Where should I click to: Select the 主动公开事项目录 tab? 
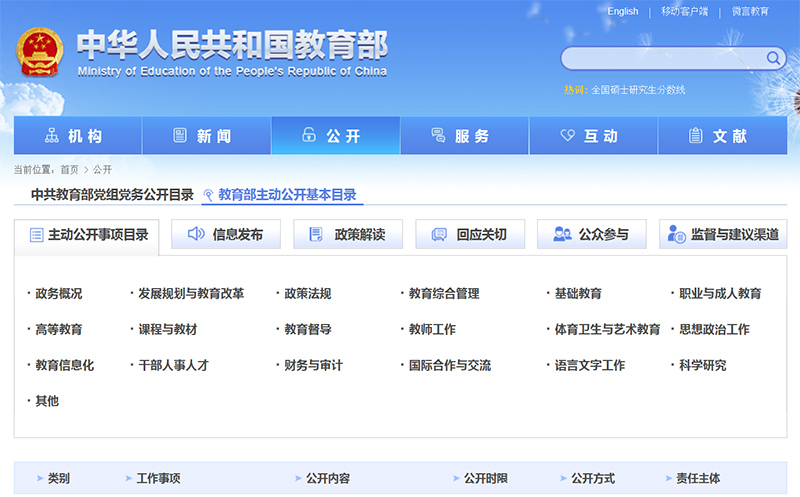(87, 235)
